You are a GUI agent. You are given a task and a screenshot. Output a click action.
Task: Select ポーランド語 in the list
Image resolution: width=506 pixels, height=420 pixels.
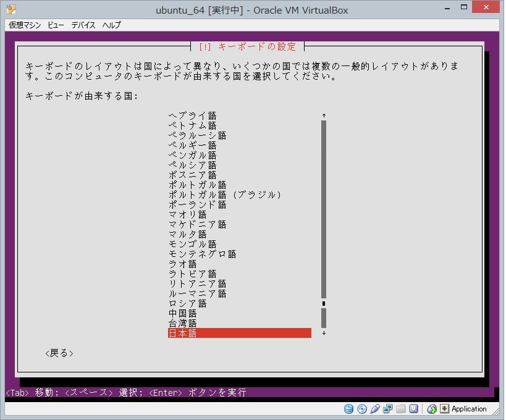click(x=198, y=204)
